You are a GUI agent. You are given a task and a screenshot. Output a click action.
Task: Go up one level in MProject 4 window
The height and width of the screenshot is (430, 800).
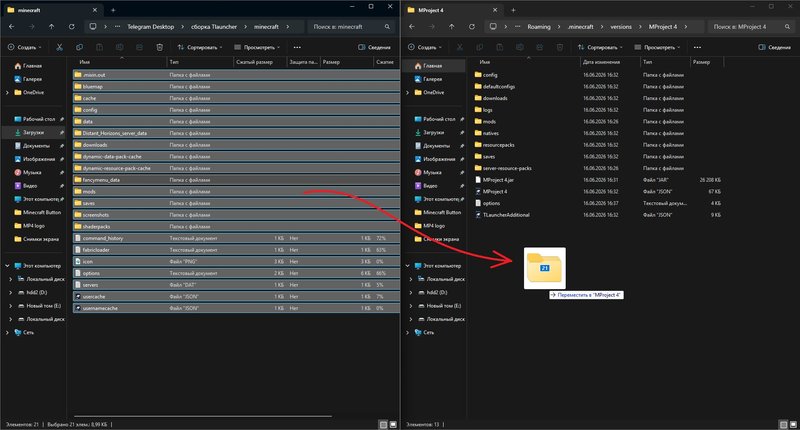[x=452, y=27]
